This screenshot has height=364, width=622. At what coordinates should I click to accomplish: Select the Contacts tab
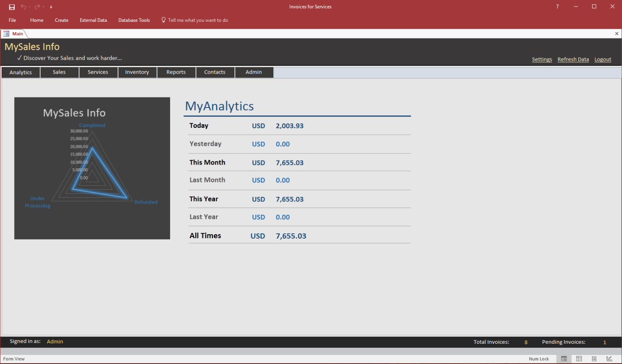coord(215,72)
